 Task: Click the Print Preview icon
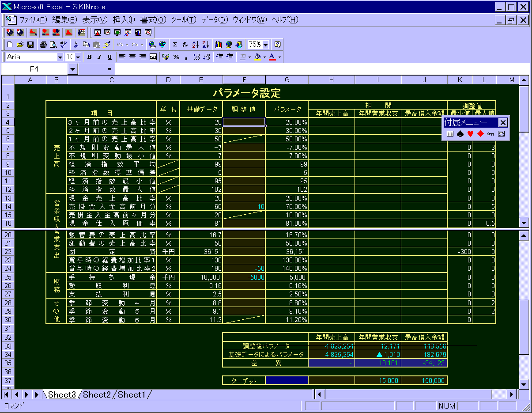tap(53, 45)
